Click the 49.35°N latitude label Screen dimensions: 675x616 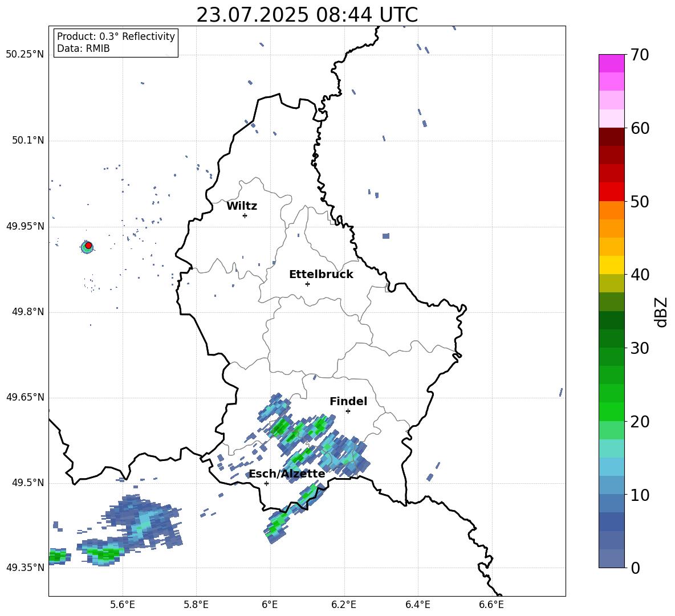(25, 568)
